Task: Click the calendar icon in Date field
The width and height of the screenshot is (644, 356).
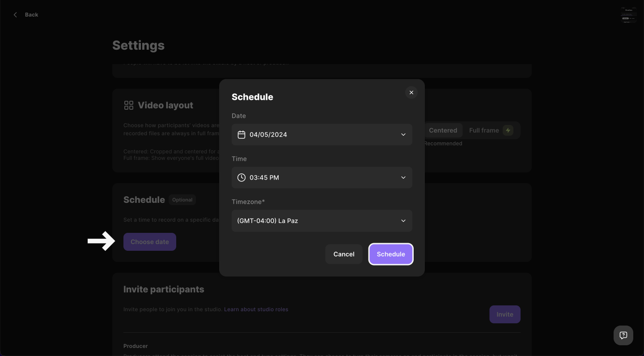Action: pos(241,135)
